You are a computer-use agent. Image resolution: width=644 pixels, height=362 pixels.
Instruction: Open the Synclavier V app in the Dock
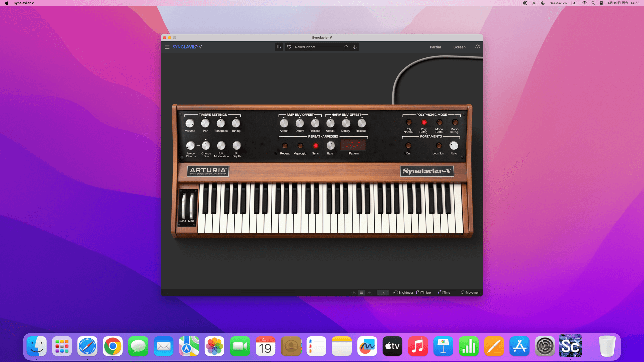pos(570,346)
